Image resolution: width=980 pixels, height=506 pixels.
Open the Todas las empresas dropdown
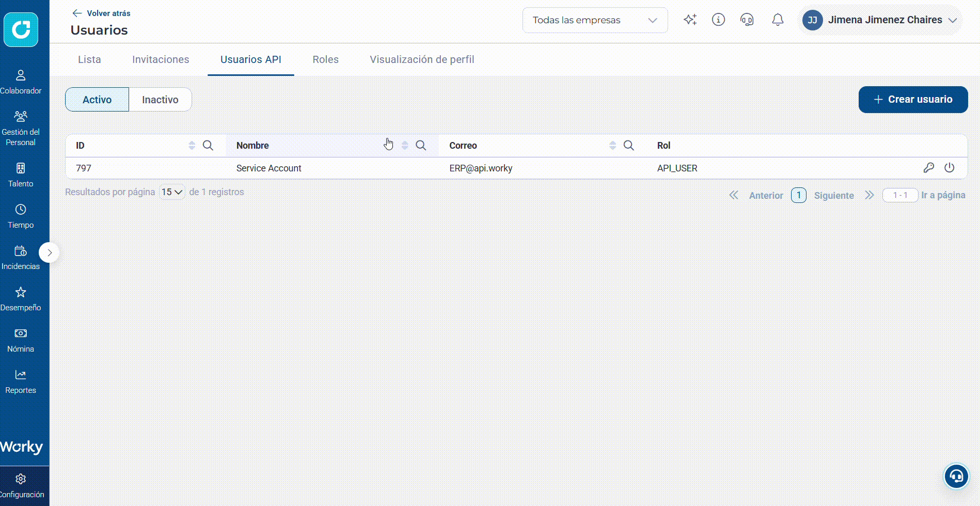click(595, 20)
